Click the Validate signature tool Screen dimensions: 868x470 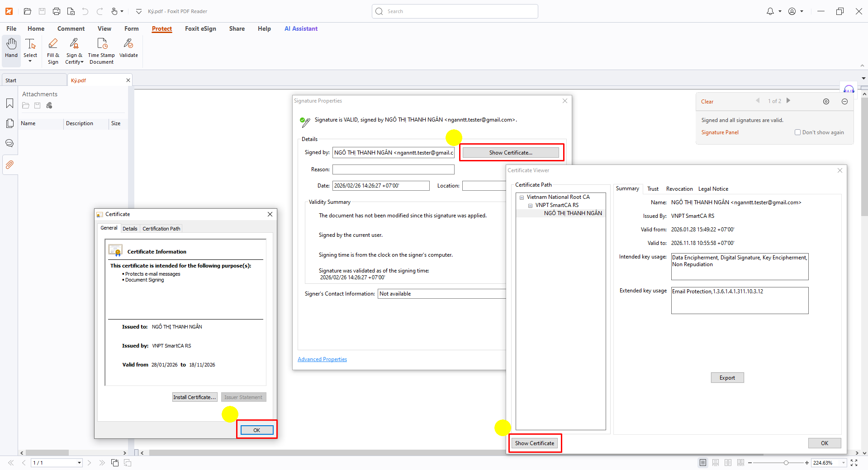coord(128,48)
